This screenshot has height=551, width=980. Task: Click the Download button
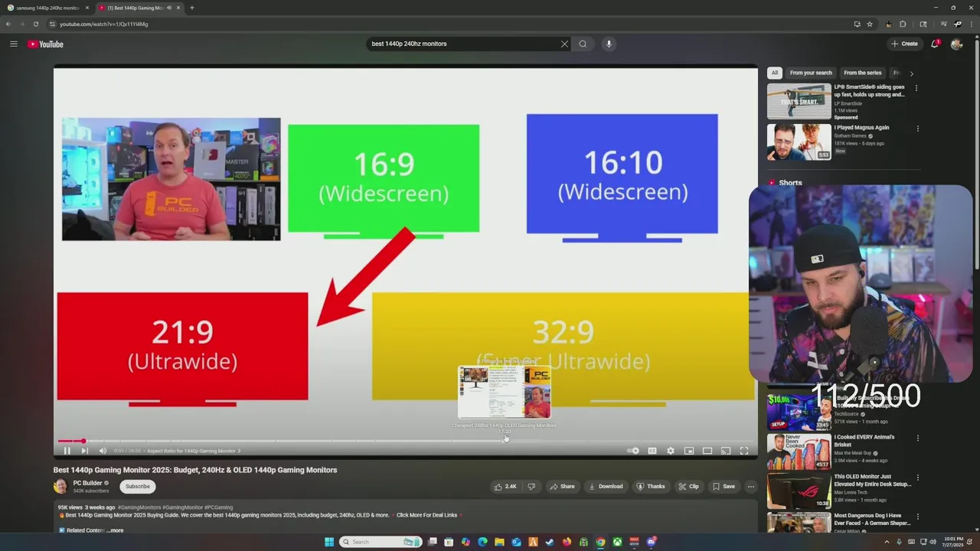pyautogui.click(x=606, y=486)
